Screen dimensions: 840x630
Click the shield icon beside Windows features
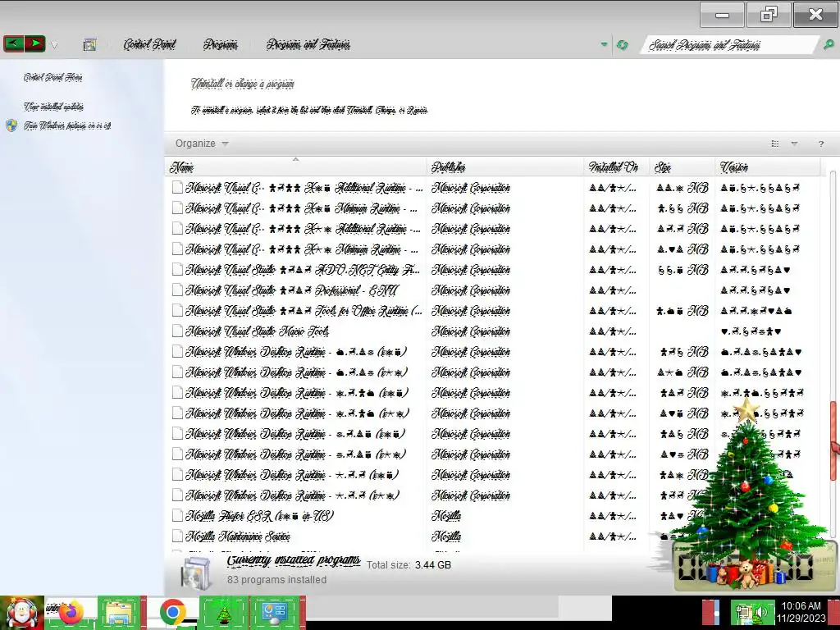(11, 126)
